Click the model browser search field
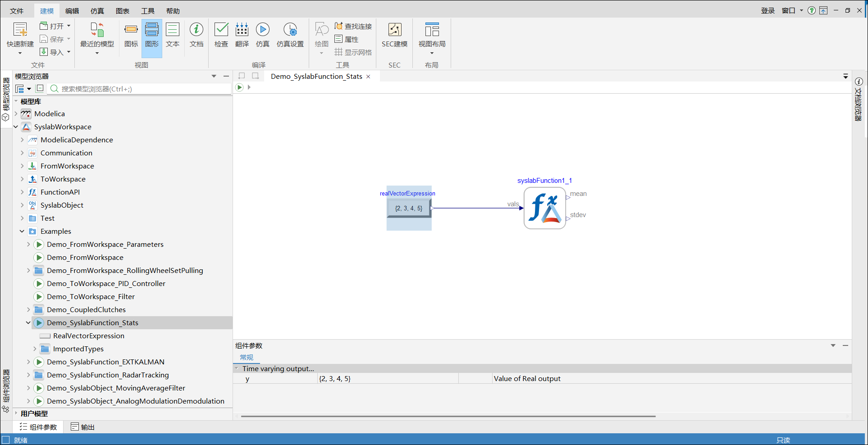868x445 pixels. coord(144,89)
